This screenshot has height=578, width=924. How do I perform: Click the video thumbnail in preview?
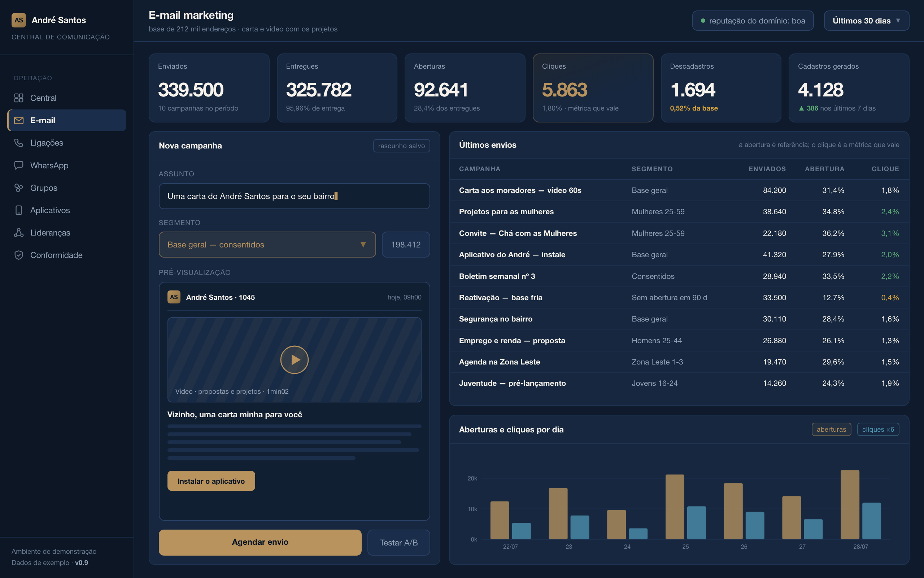pos(295,360)
